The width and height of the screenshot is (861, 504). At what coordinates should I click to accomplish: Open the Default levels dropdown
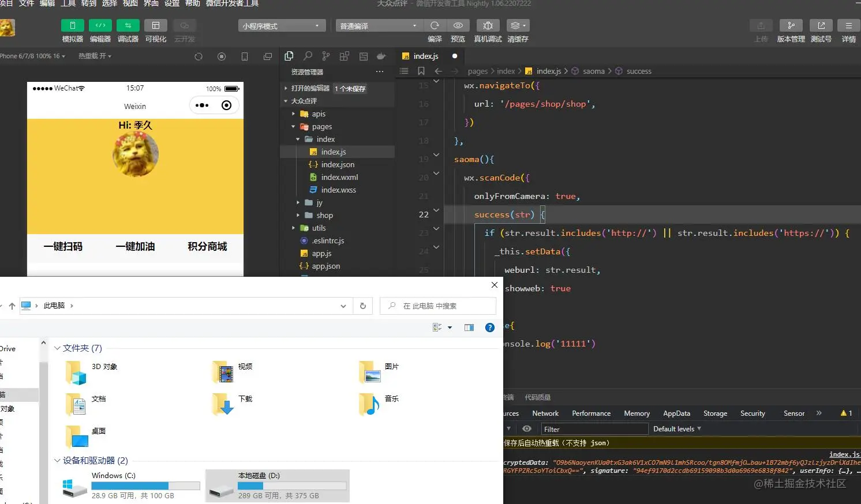676,428
